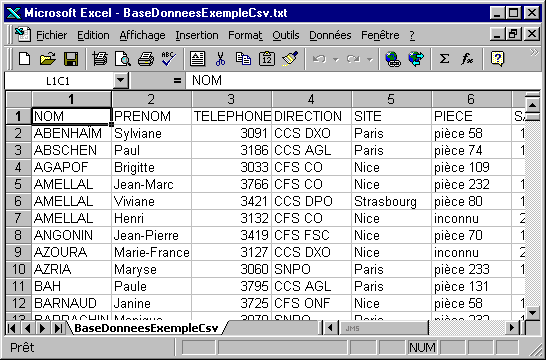The width and height of the screenshot is (546, 360).
Task: Run spell check with the ABC checkmark icon
Action: 169,58
